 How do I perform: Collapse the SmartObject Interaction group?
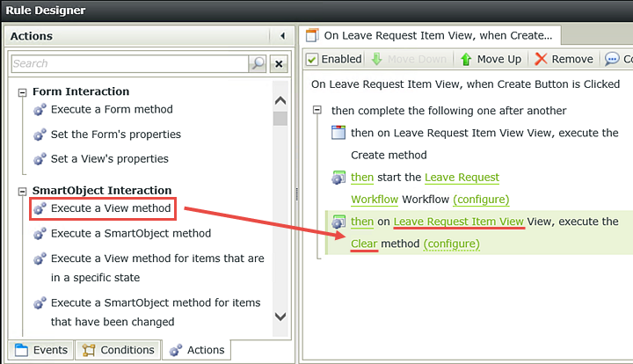pos(22,192)
